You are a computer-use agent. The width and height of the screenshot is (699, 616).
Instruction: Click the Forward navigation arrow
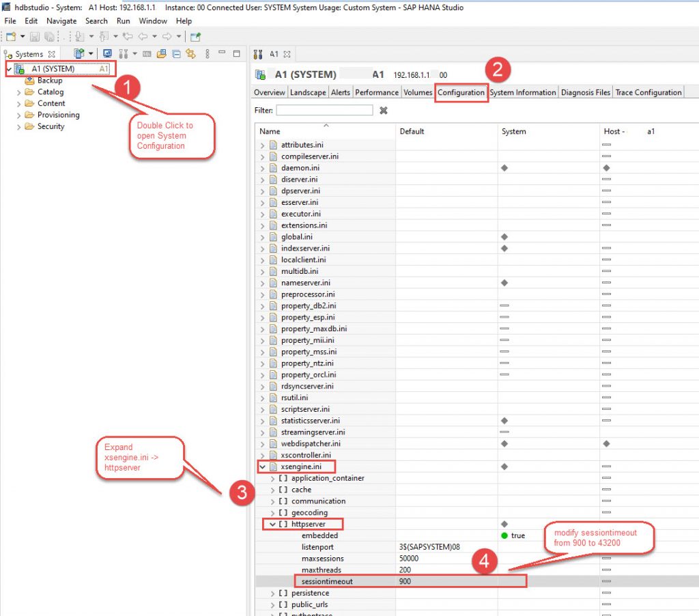click(167, 37)
